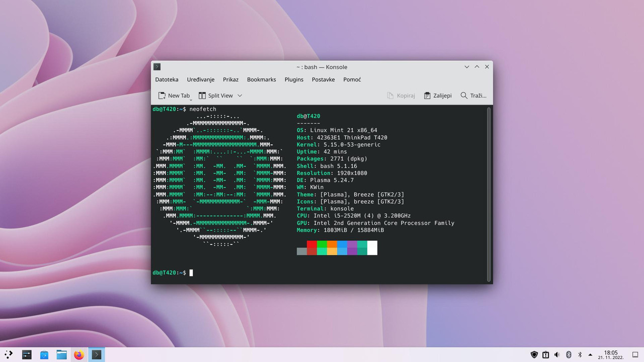The width and height of the screenshot is (644, 362).
Task: Click the 'Uptime: 42 mins' line
Action: 322,151
